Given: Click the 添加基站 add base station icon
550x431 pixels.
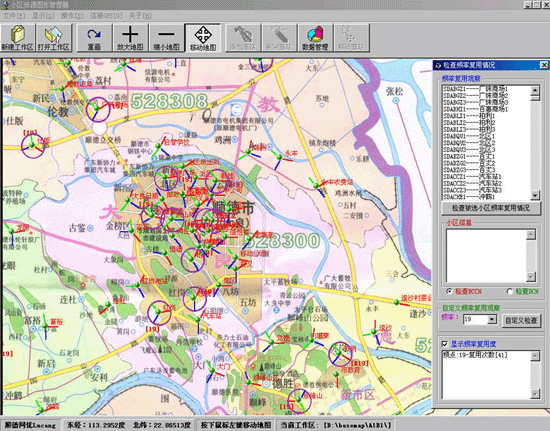Looking at the screenshot, I should tap(243, 38).
